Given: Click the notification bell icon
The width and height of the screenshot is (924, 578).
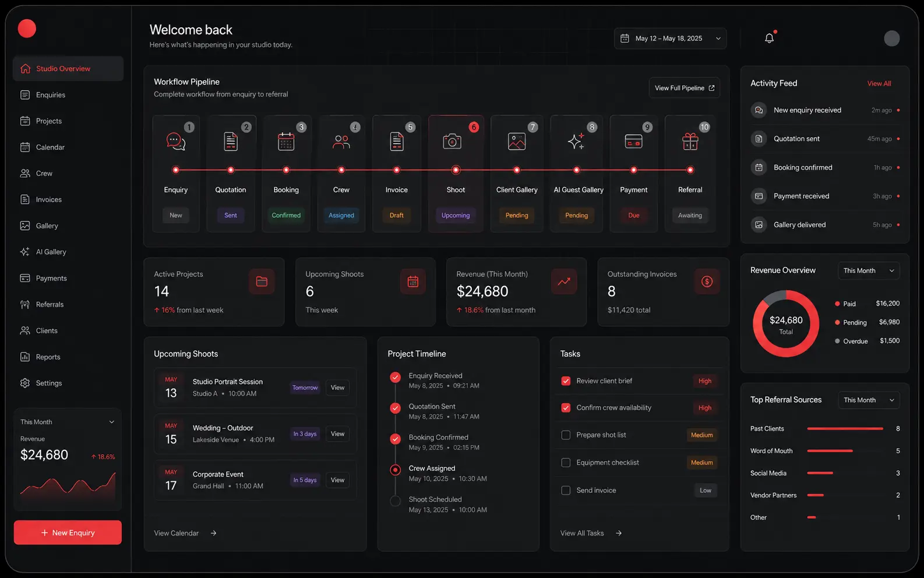Looking at the screenshot, I should point(769,38).
